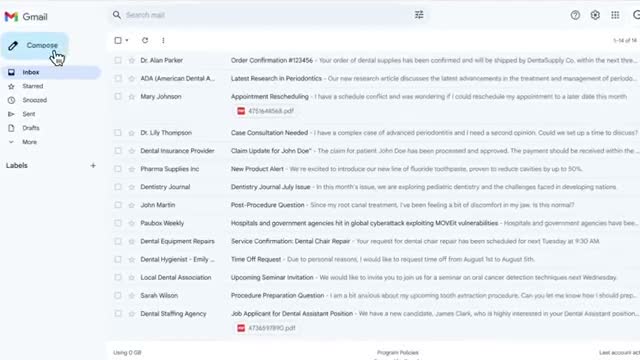Follow the Program Policies link

tap(398, 352)
